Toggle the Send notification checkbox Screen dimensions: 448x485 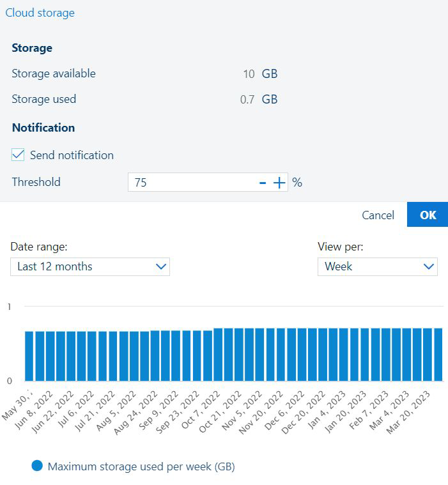[19, 155]
